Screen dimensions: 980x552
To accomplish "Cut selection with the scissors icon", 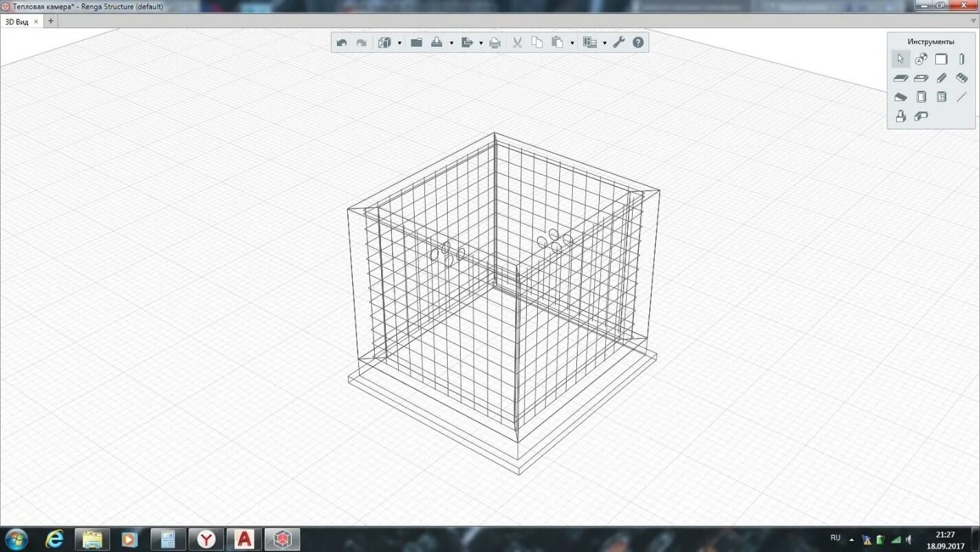I will pos(517,43).
